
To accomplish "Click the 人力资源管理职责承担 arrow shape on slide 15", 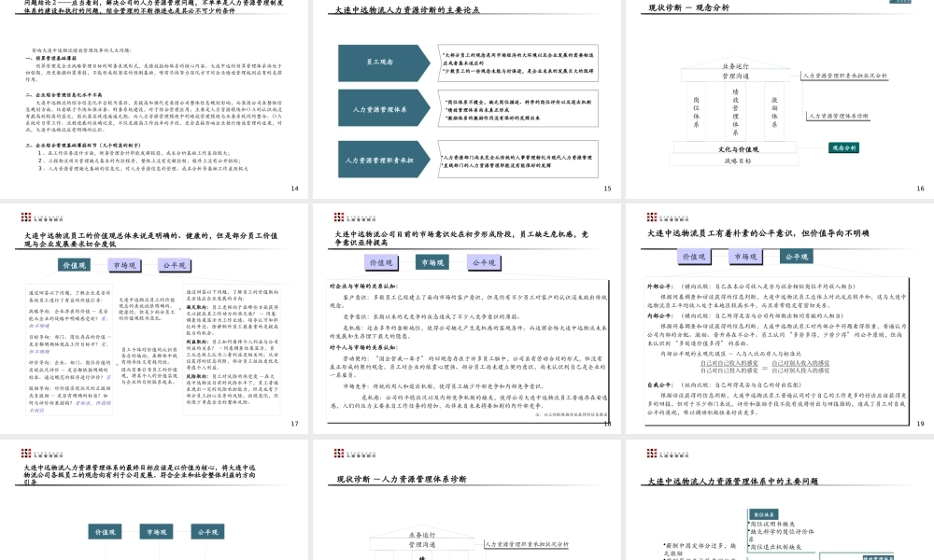I will point(384,160).
